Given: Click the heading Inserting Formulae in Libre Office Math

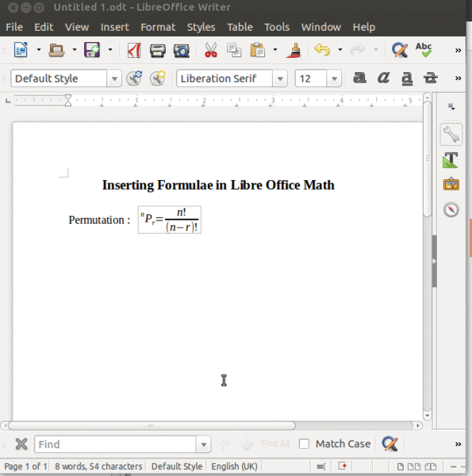Looking at the screenshot, I should coord(218,185).
